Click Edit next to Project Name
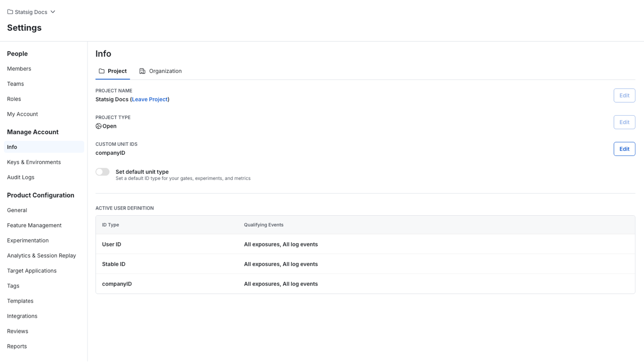Viewport: 644px width, 363px height. pyautogui.click(x=624, y=95)
